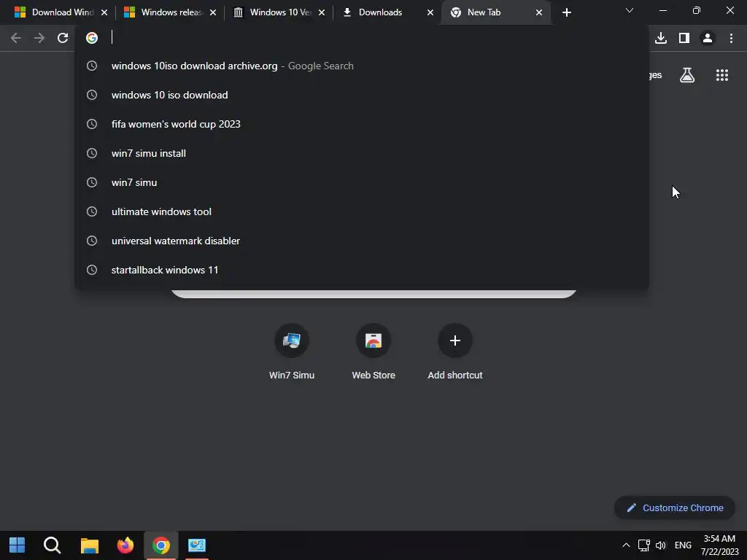Screen dimensions: 747x560
Task: Change ENG input language
Action: click(683, 545)
